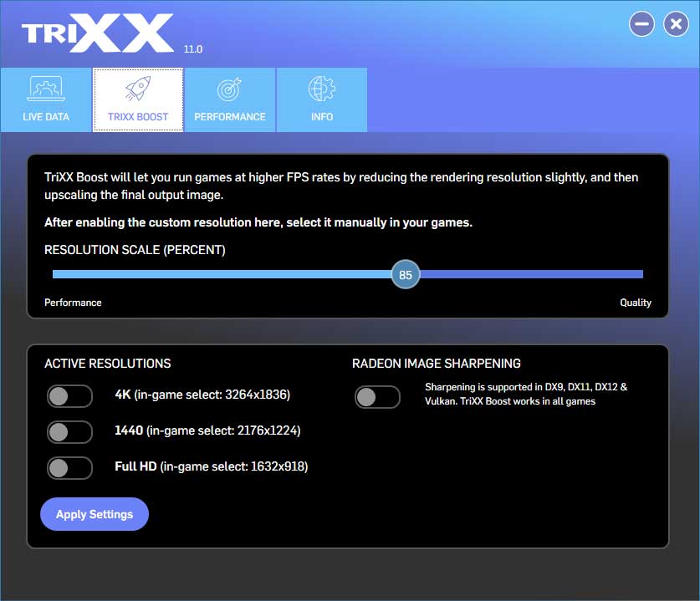Enable the 4K active resolution toggle
700x601 pixels.
(x=70, y=395)
